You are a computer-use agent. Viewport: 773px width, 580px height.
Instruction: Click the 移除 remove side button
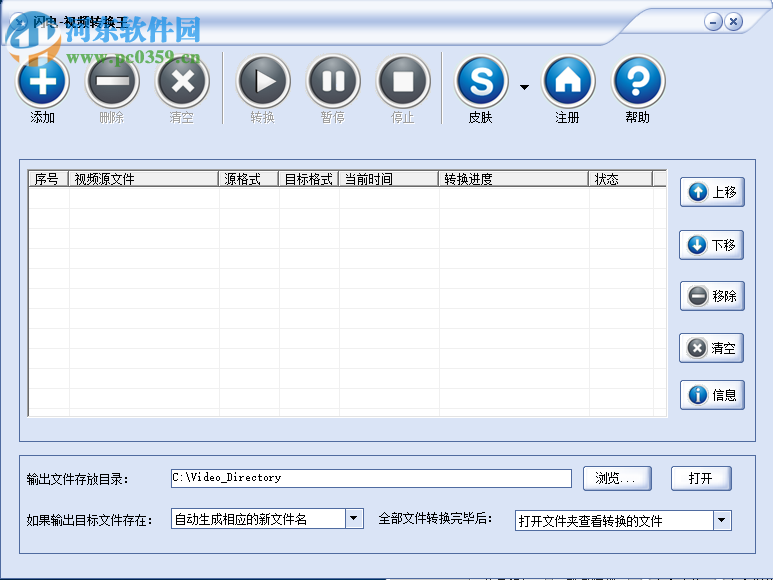tap(712, 296)
